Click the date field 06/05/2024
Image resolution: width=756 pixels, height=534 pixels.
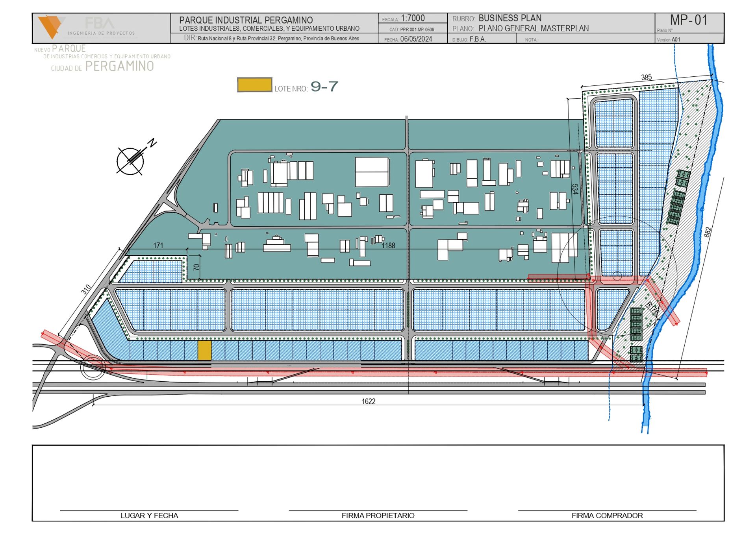click(416, 39)
